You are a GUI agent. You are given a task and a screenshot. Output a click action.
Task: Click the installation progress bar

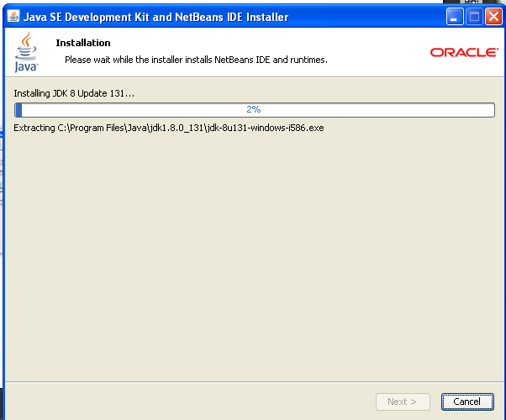tap(336, 110)
